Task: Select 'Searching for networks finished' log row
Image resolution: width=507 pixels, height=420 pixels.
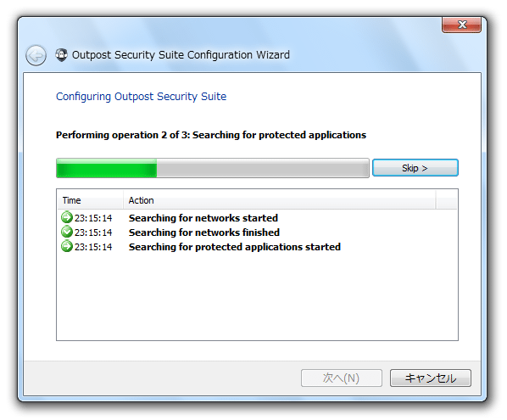Action: [257, 232]
